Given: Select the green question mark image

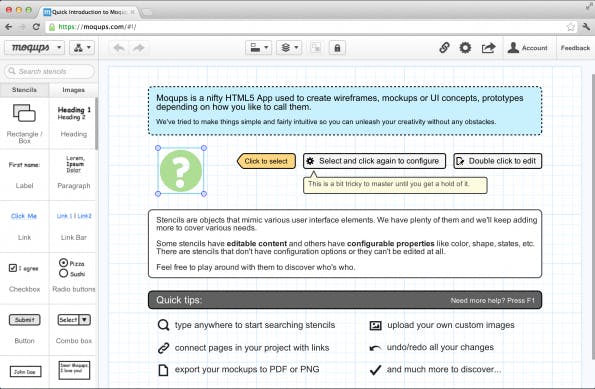Looking at the screenshot, I should coord(181,171).
